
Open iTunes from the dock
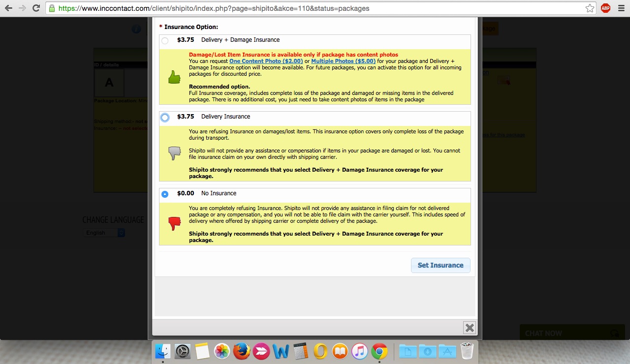point(360,351)
